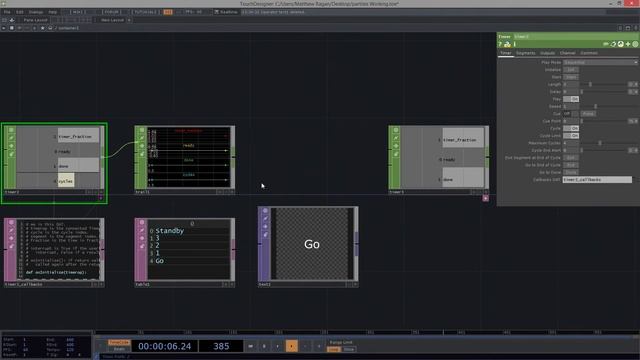Open the Play Mode dropdown

600,62
